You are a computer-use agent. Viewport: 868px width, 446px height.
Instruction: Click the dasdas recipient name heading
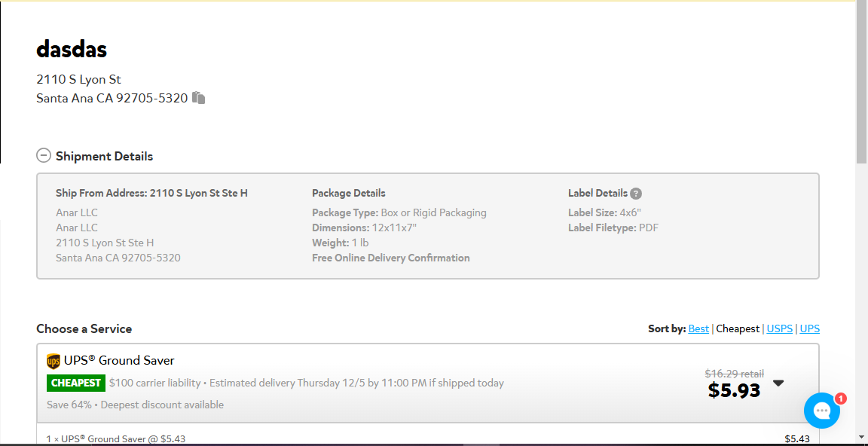pyautogui.click(x=72, y=49)
